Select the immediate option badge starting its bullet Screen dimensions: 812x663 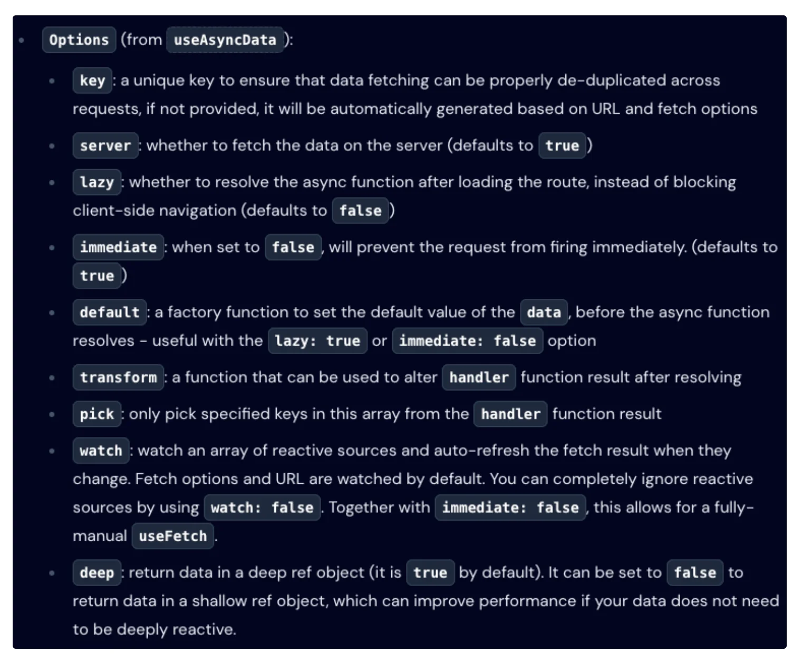click(118, 247)
